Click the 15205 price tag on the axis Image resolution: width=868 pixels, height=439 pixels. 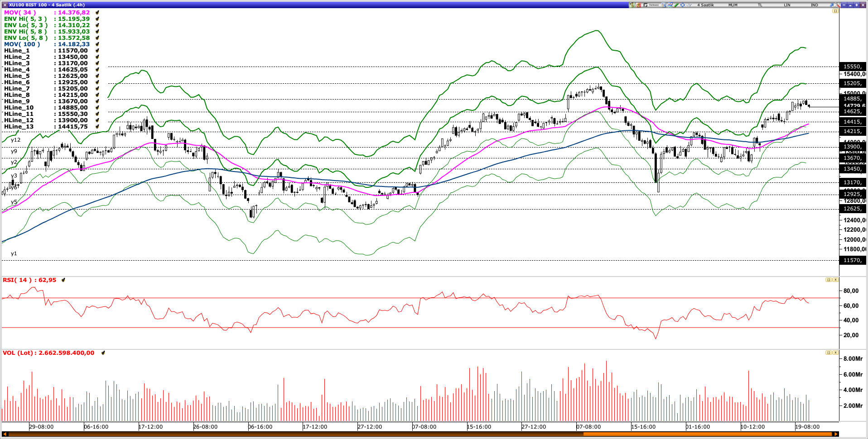point(852,83)
